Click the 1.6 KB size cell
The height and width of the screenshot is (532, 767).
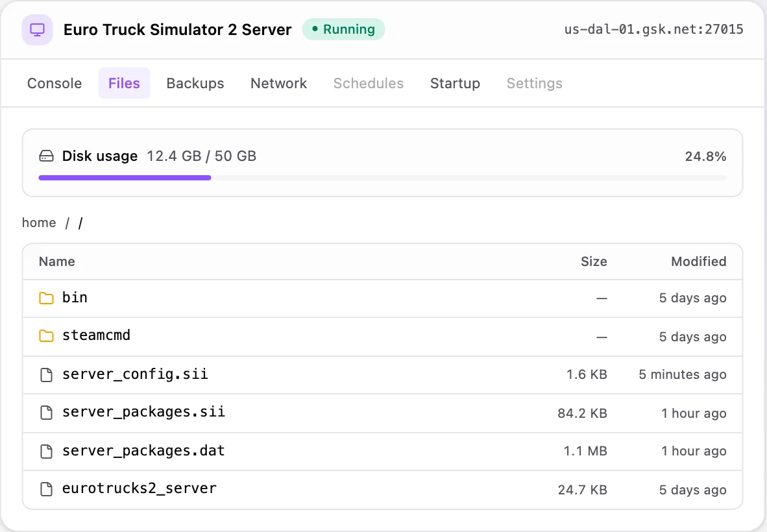[x=587, y=374]
